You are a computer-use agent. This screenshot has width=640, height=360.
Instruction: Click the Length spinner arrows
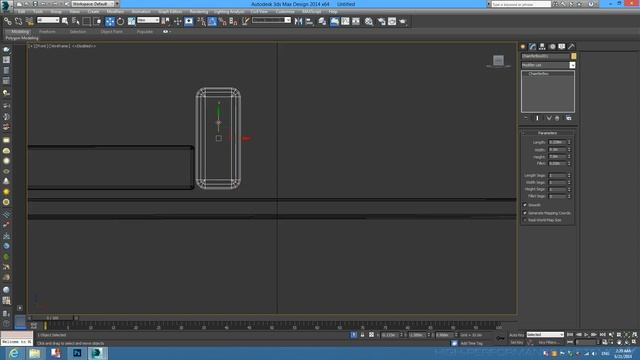[x=569, y=142]
